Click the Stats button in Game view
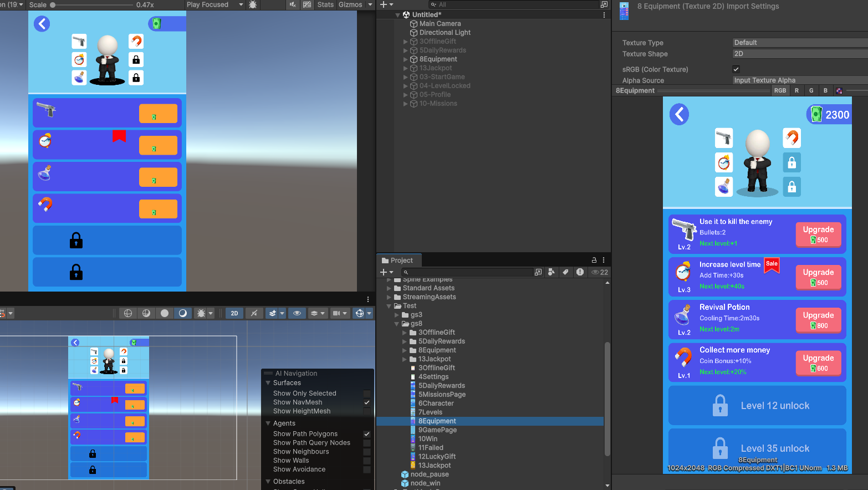This screenshot has width=868, height=490. 325,4
